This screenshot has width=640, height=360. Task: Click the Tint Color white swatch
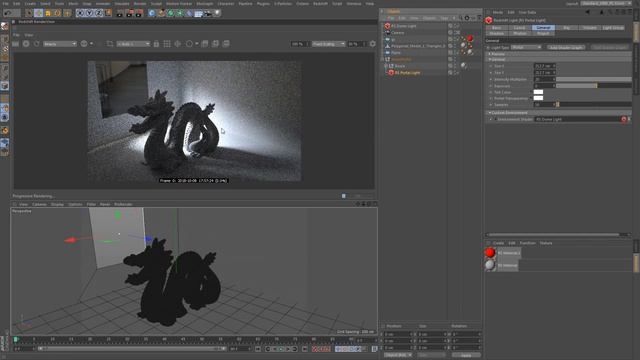click(x=538, y=92)
